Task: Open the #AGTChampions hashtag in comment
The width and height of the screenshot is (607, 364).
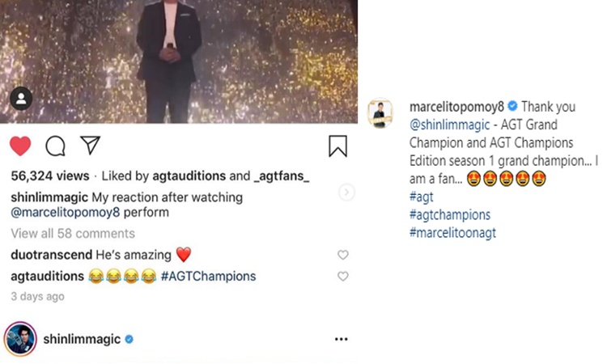Action: coord(209,276)
